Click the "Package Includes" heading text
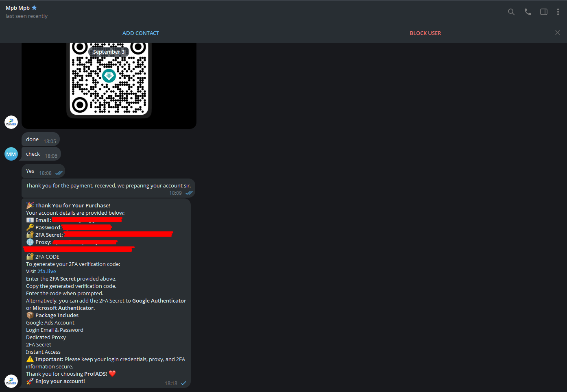The width and height of the screenshot is (567, 392). click(x=57, y=315)
